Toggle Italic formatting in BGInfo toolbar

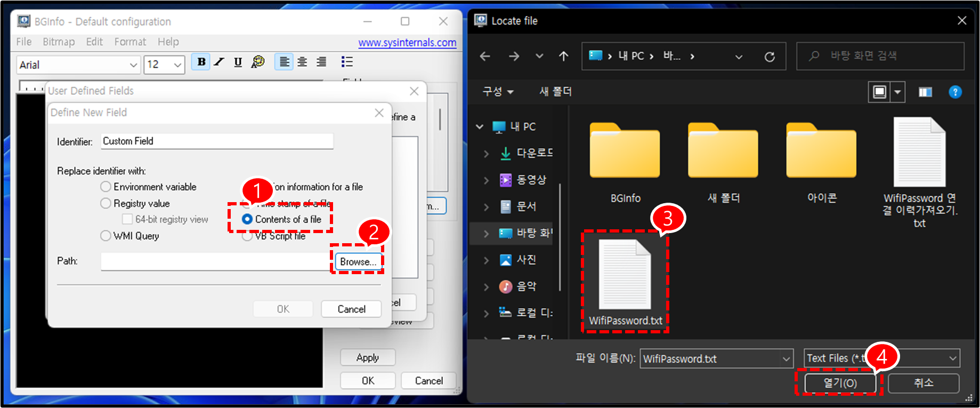coord(219,62)
